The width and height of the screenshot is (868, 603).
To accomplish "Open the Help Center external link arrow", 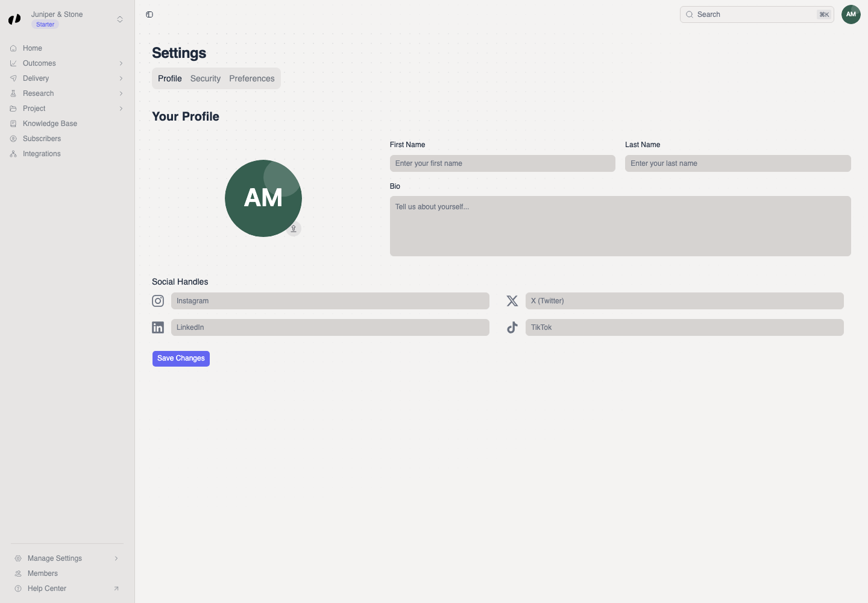I will [116, 589].
